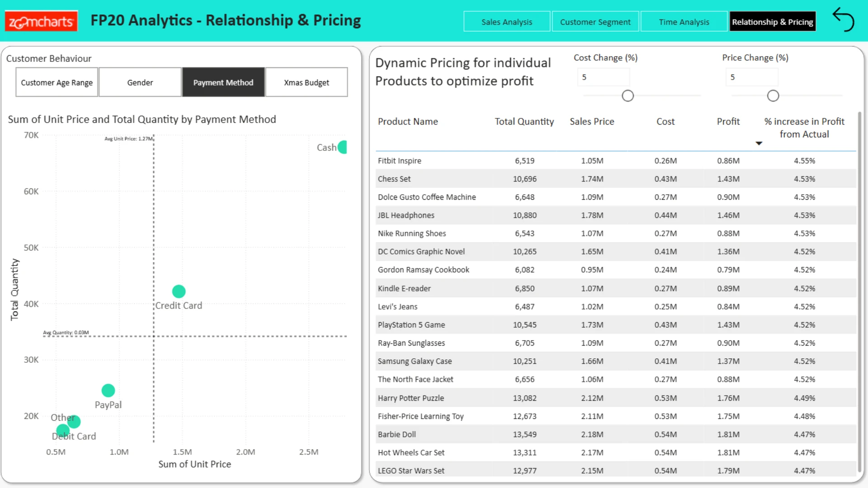Click the Nike Running Shoes product

point(616,234)
